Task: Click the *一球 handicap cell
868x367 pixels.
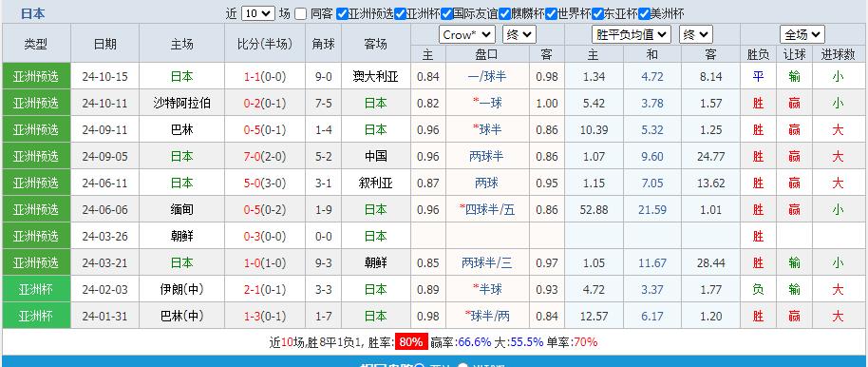Action: [x=486, y=103]
